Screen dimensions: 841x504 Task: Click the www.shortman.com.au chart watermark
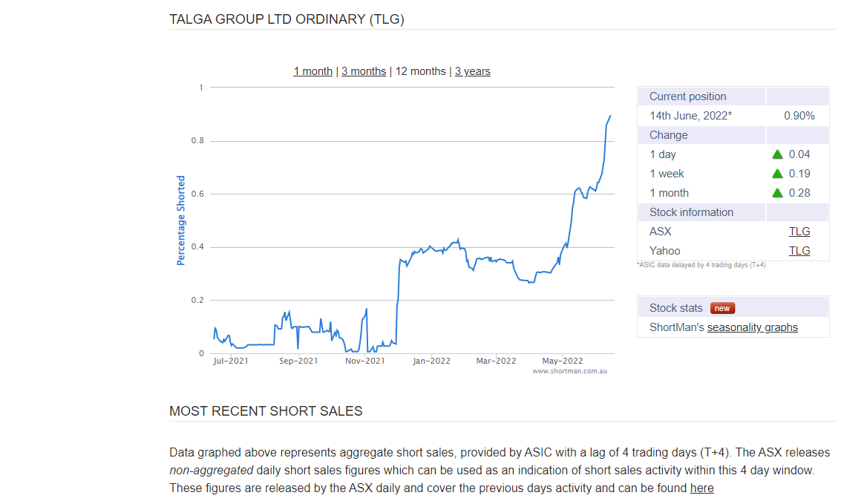(569, 371)
